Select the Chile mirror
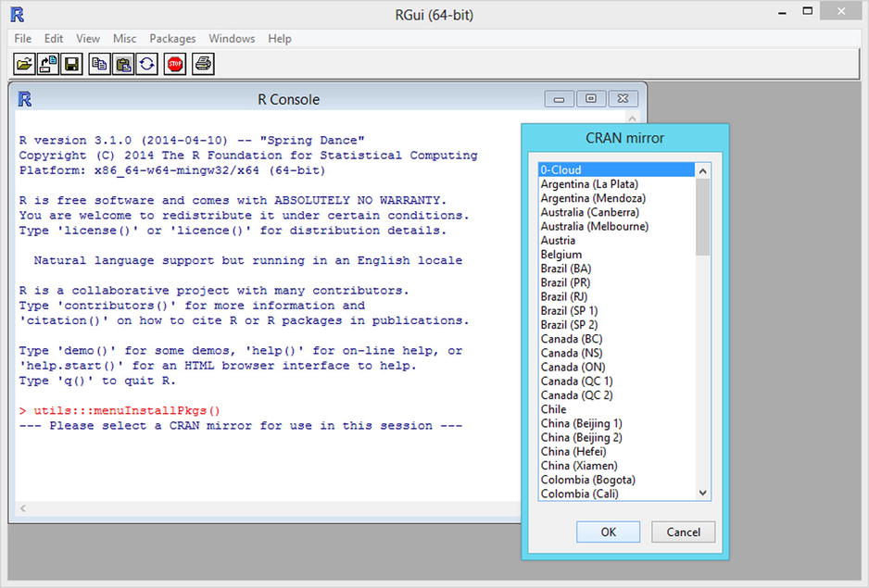Image resolution: width=869 pixels, height=588 pixels. 617,409
